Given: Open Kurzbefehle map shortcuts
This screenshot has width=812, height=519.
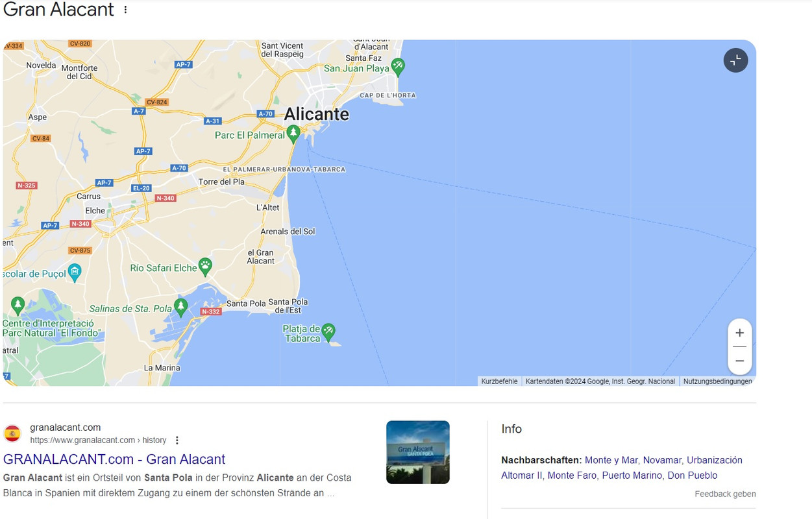Looking at the screenshot, I should 499,381.
